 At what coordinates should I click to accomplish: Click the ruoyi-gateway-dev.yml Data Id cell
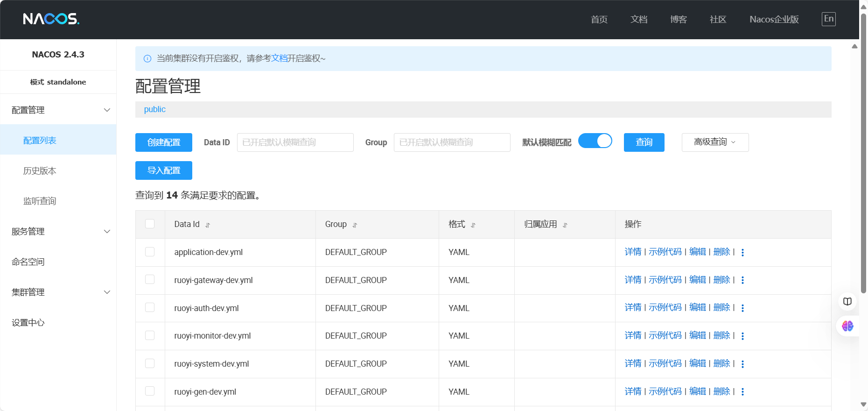click(240, 280)
